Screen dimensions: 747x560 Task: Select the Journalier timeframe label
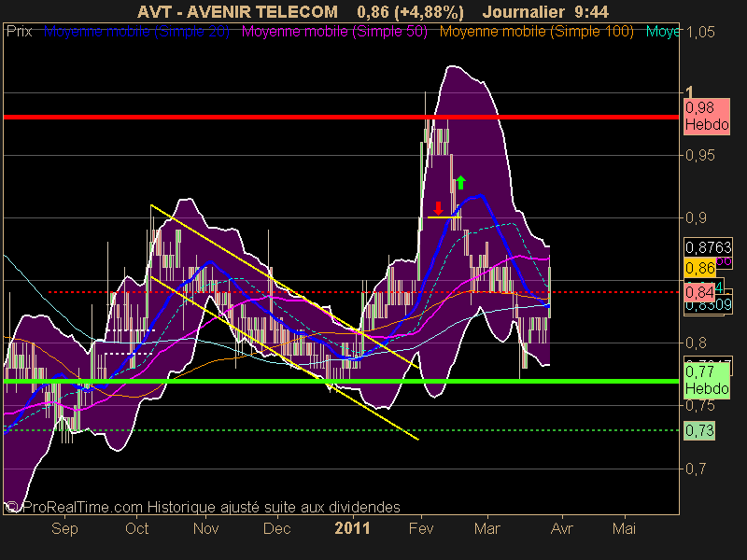coord(523,11)
